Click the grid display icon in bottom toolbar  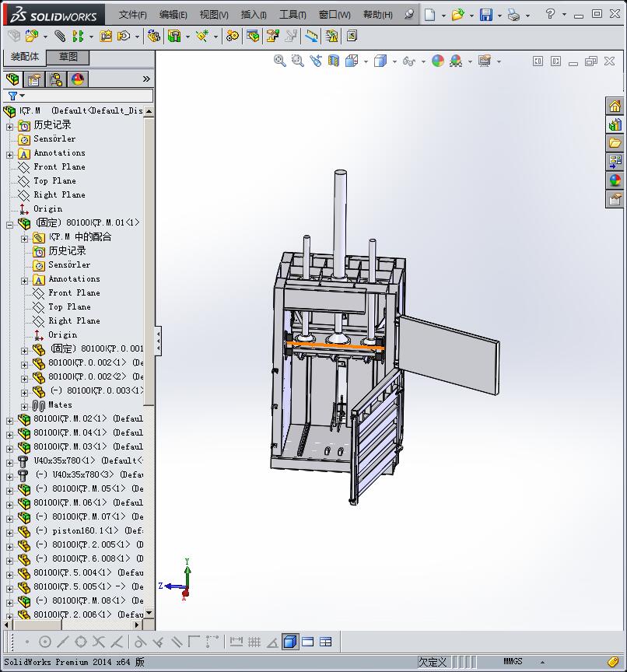(x=254, y=642)
